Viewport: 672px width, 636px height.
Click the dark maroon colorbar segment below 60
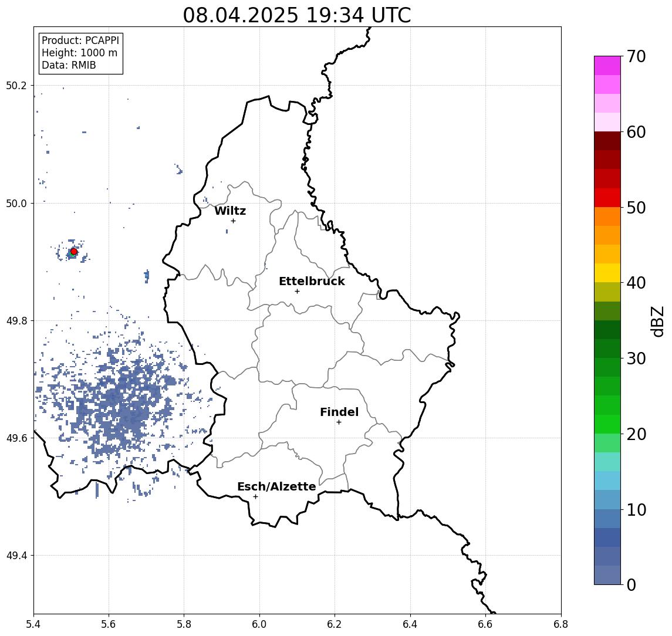607,141
